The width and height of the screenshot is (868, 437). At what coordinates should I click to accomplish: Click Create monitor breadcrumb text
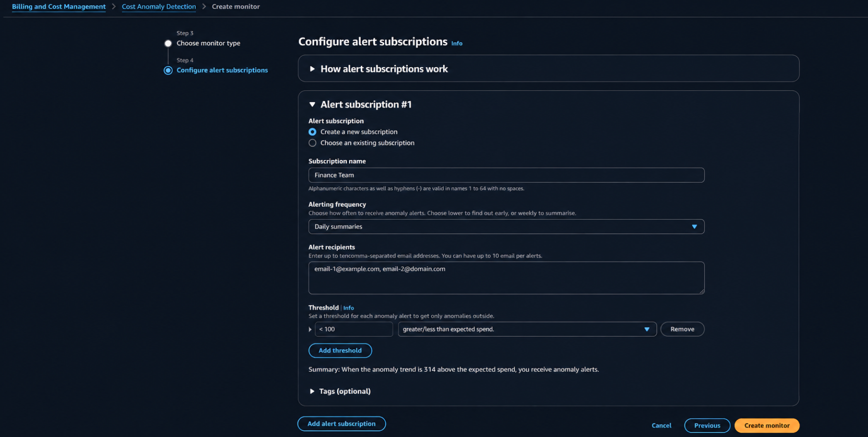(236, 7)
